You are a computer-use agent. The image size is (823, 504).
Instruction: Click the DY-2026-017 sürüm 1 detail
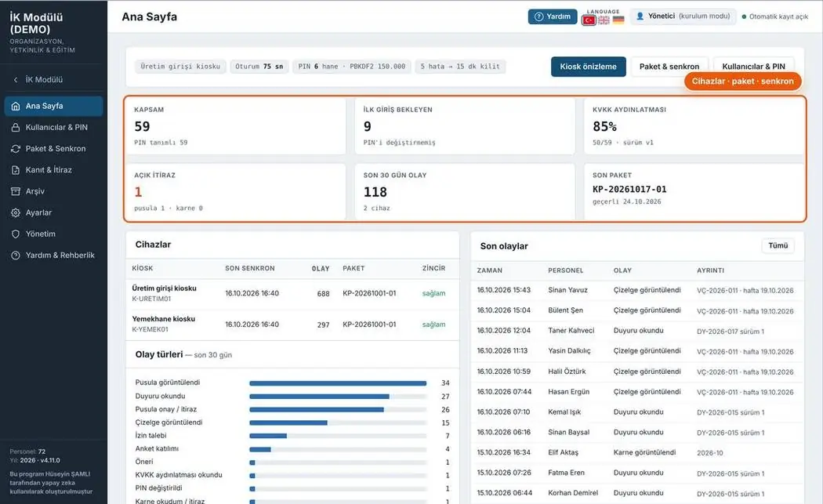click(731, 332)
